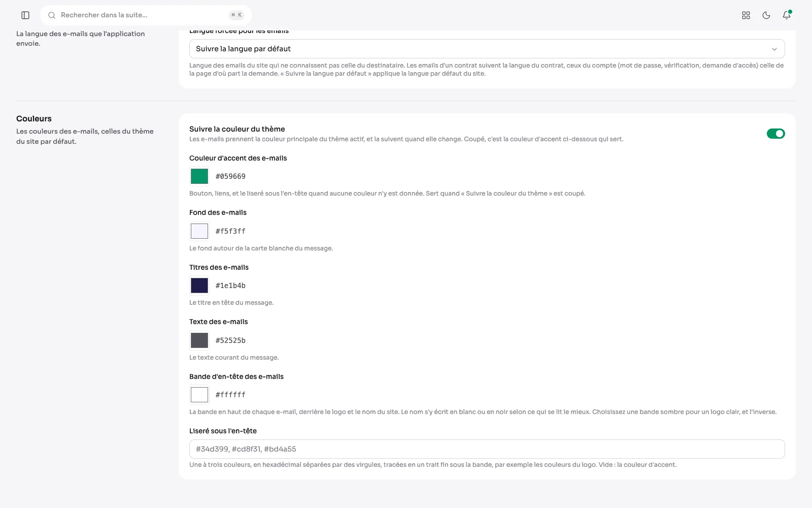Click the #ffffff hex value

pyautogui.click(x=230, y=395)
